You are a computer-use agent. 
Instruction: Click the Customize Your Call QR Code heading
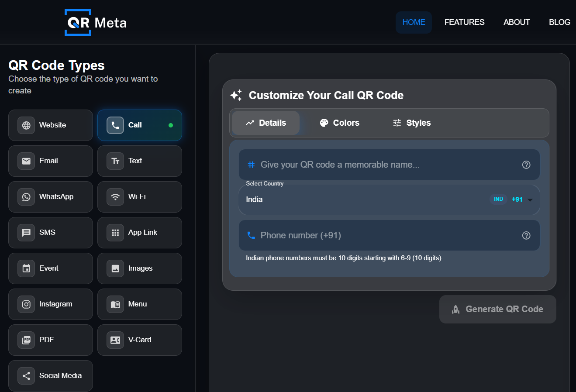click(326, 95)
